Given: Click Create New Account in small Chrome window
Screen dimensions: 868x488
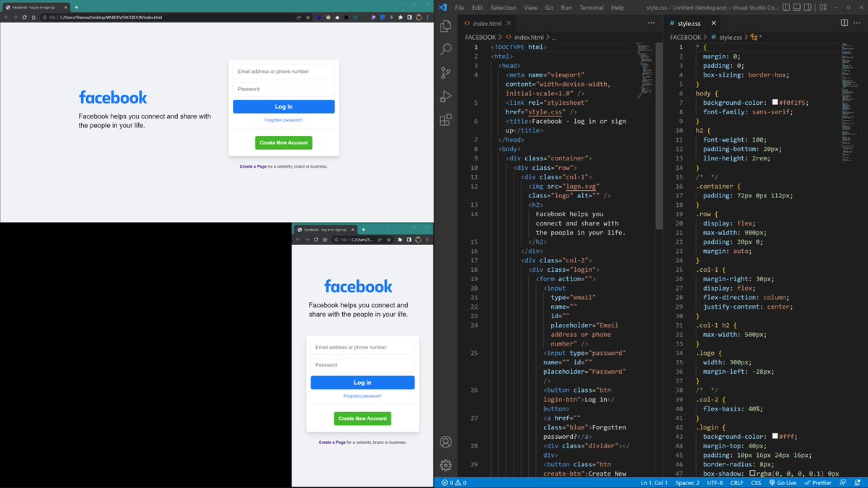Looking at the screenshot, I should coord(362,419).
